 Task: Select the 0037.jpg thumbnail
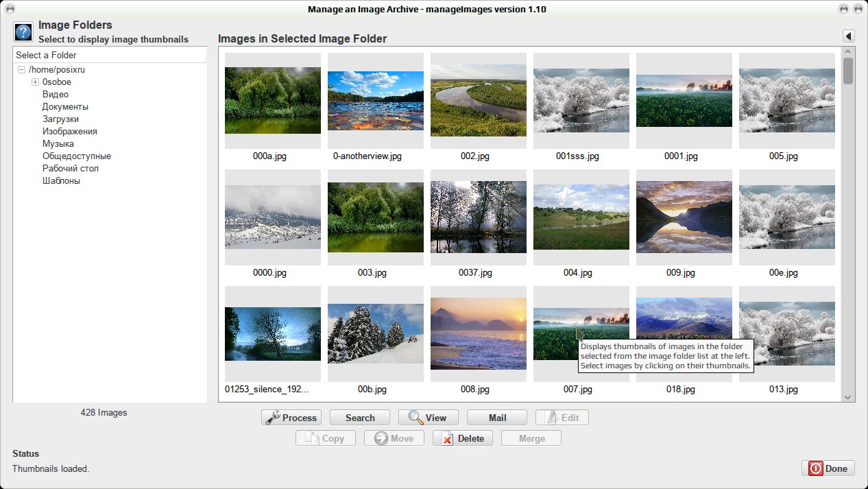[x=479, y=217]
